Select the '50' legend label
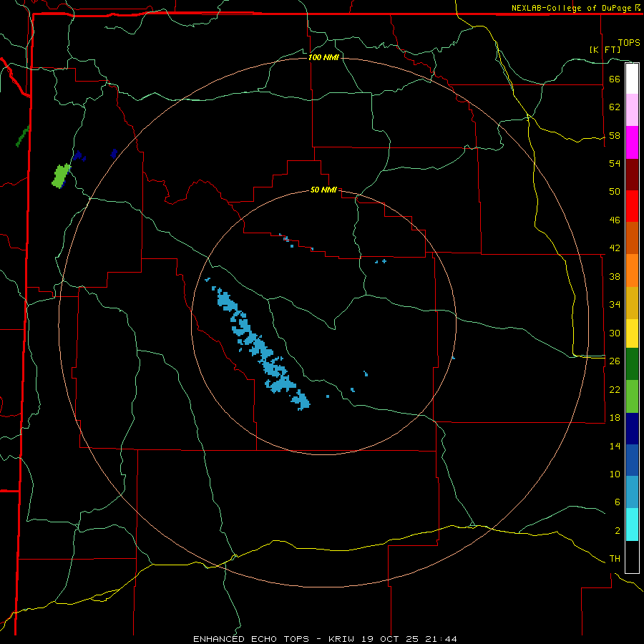The width and height of the screenshot is (644, 644). (615, 192)
